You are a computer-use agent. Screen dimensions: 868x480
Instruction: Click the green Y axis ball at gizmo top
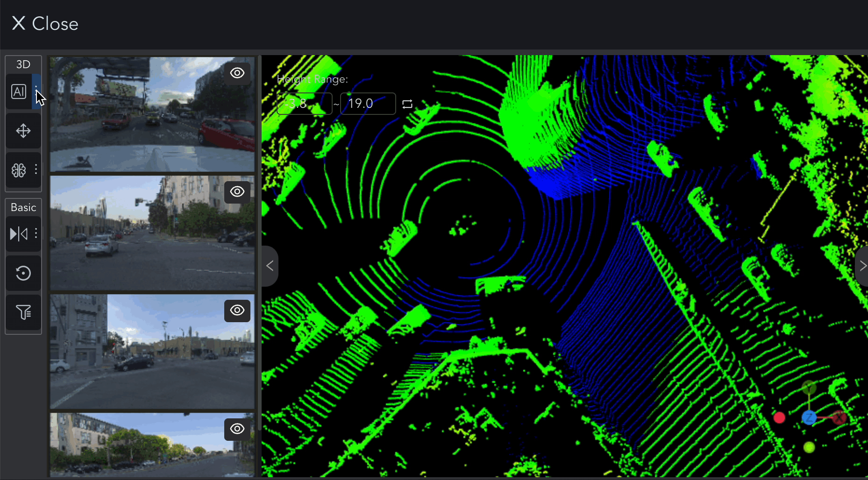[x=809, y=388]
